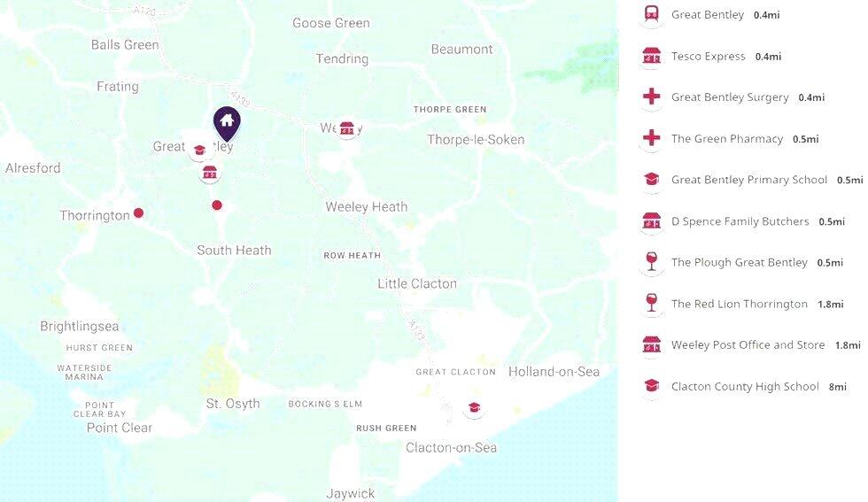Click the Clacton school marker on map
Screen dimensions: 868x502
pos(474,408)
